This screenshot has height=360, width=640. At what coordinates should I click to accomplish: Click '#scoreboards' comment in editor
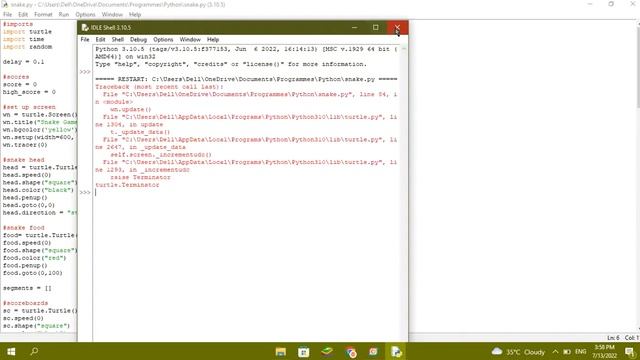[25, 303]
